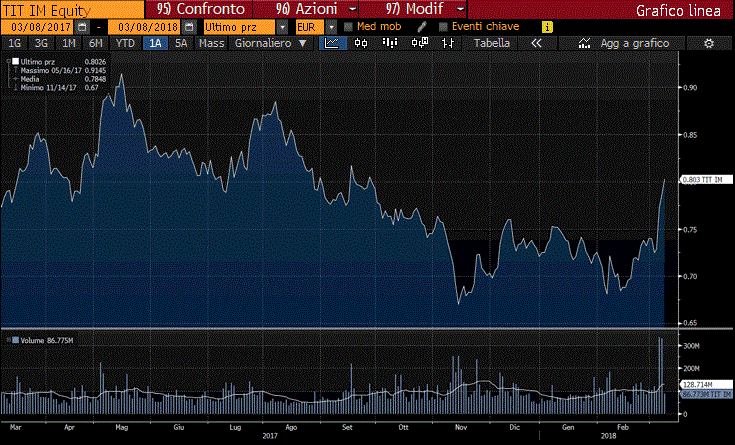Click the Nov label on the time axis
735x445 pixels.
(461, 427)
